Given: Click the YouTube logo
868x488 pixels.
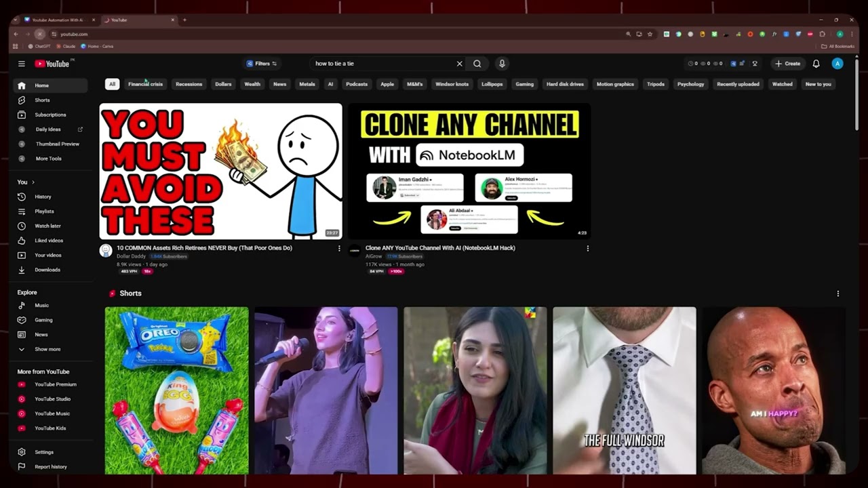Looking at the screenshot, I should [52, 64].
